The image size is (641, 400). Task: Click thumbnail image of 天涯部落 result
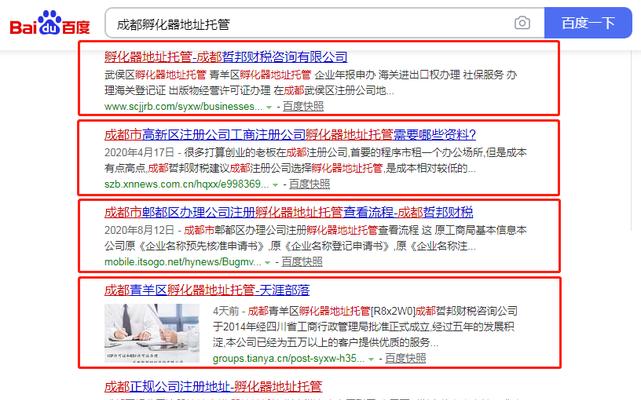(x=152, y=333)
